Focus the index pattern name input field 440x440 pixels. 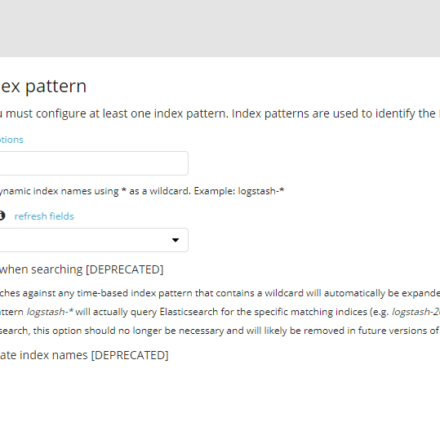point(94,163)
